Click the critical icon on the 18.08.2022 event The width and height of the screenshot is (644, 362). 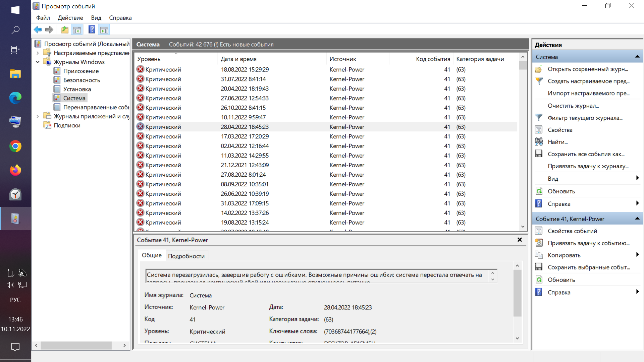click(x=140, y=69)
